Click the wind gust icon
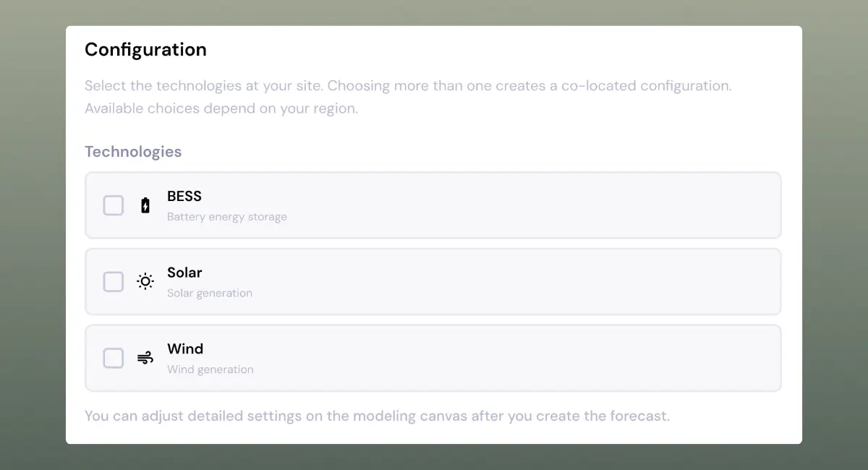This screenshot has width=868, height=470. coord(145,358)
